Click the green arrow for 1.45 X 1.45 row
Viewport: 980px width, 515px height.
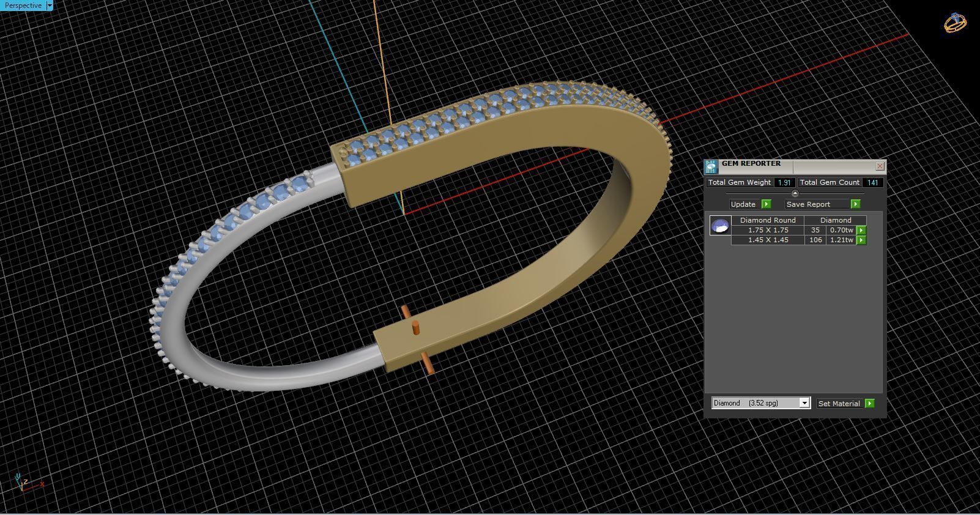point(861,240)
